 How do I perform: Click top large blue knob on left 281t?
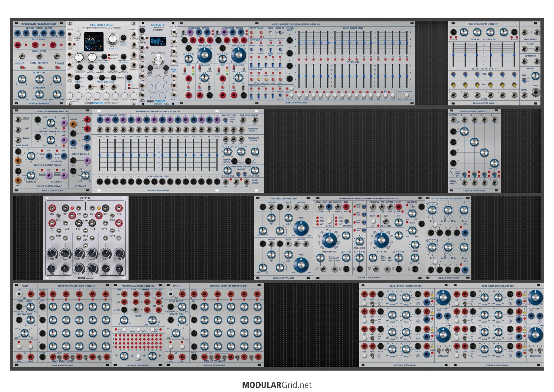pyautogui.click(x=443, y=298)
